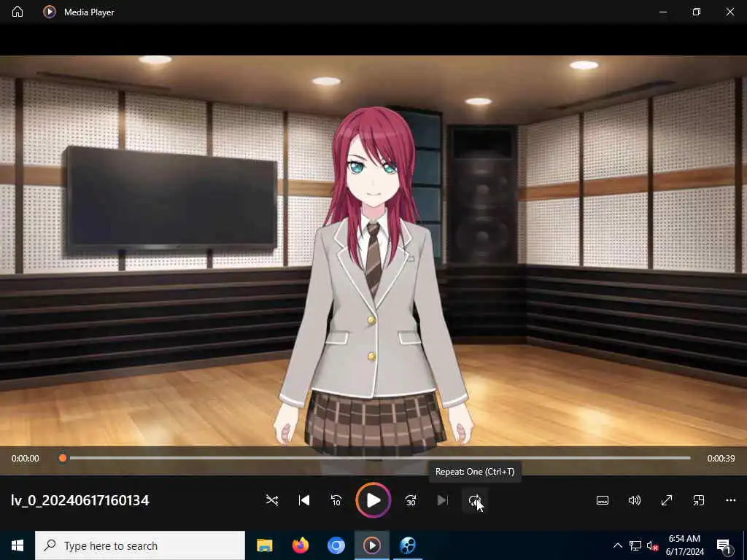Open the notification center icon
This screenshot has height=560, width=747.
pyautogui.click(x=724, y=545)
